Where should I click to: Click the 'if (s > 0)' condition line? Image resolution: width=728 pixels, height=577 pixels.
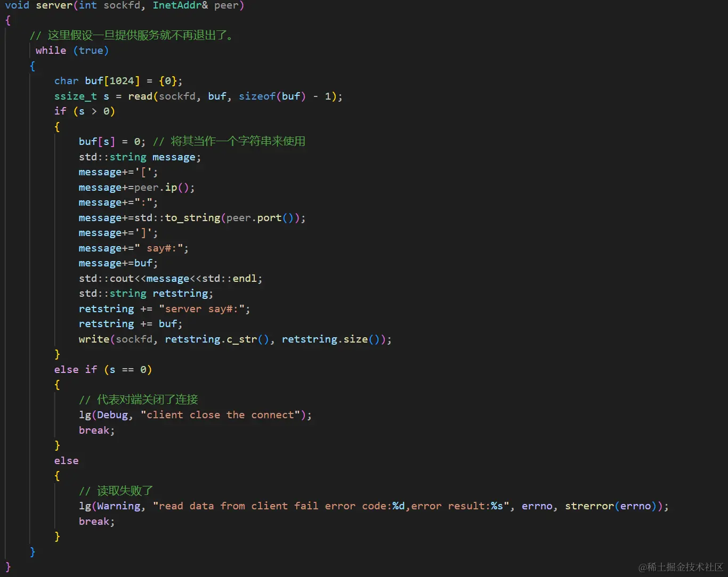84,111
